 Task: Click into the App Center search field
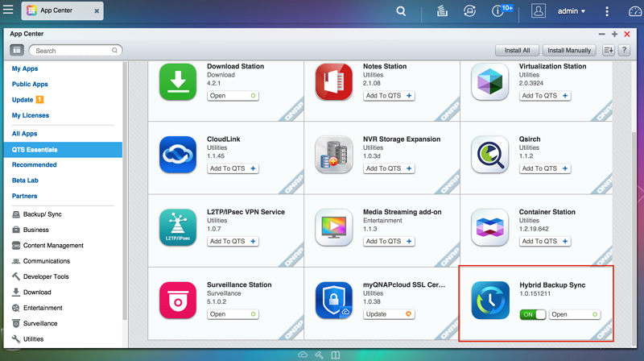[76, 51]
